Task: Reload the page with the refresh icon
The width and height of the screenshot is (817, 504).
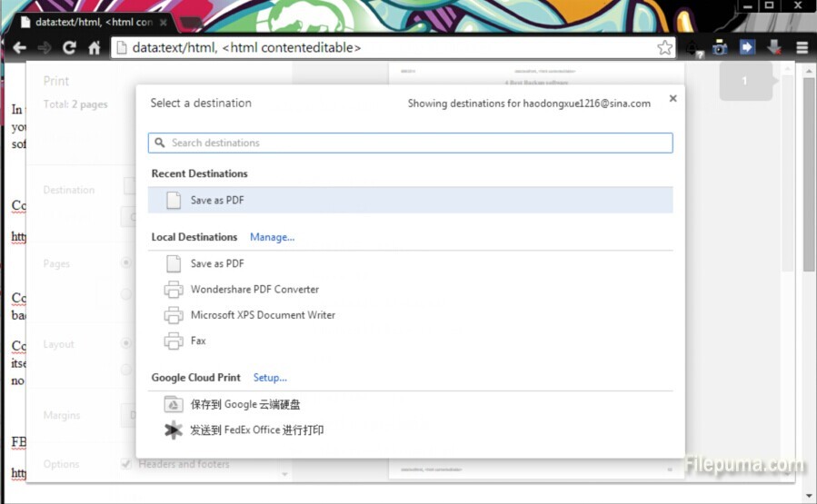Action: coord(69,47)
